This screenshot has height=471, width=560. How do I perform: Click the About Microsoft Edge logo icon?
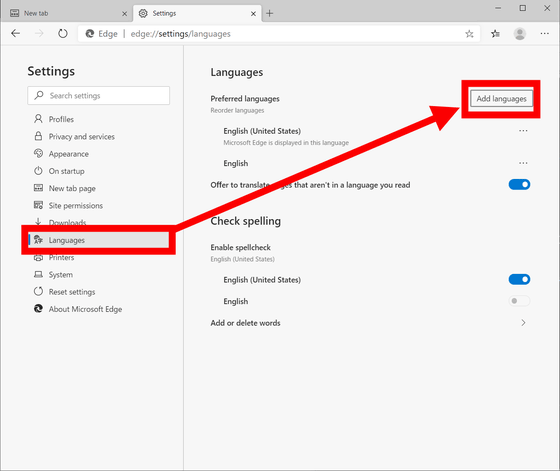[x=38, y=309]
